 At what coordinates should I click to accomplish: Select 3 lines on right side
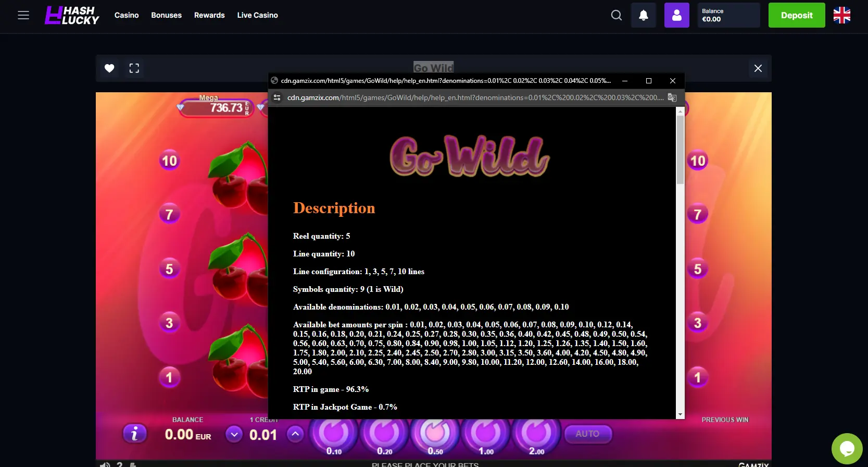pyautogui.click(x=698, y=323)
